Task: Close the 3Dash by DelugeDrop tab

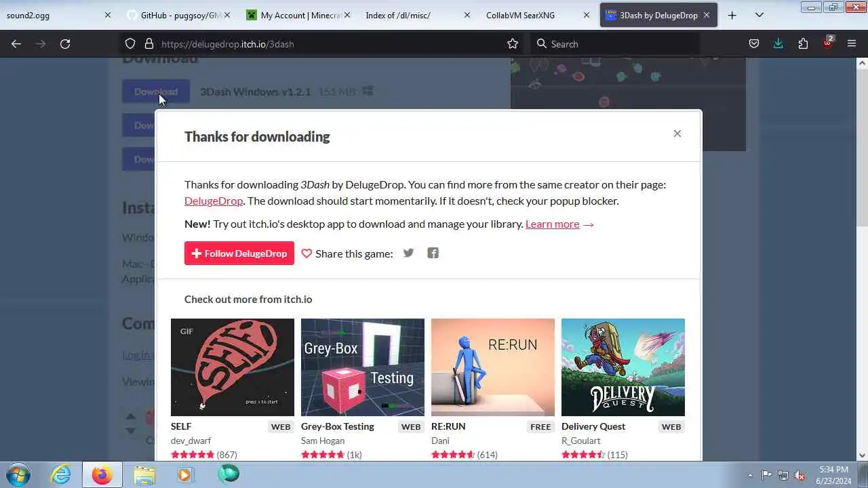Action: [x=707, y=15]
